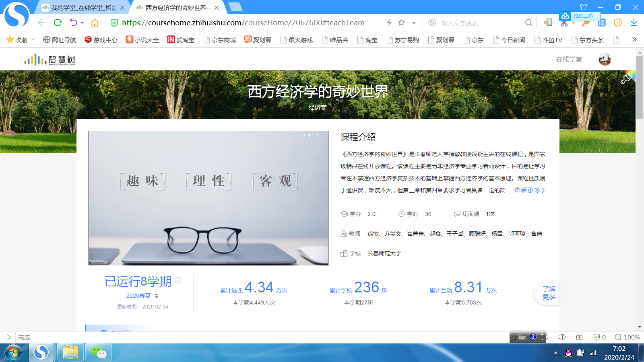644x362 pixels.
Task: Click the 查看更多 link in course intro
Action: point(529,190)
